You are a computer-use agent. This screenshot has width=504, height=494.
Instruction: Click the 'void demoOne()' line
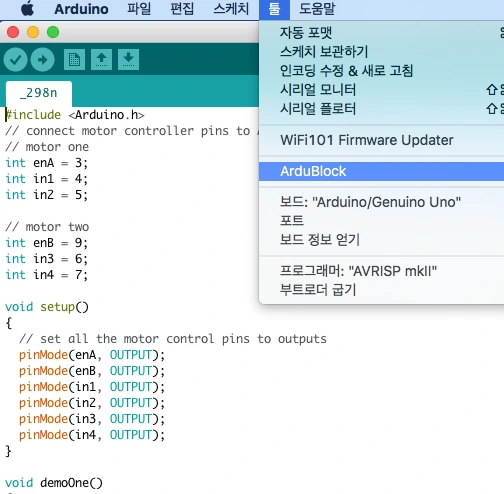(54, 483)
